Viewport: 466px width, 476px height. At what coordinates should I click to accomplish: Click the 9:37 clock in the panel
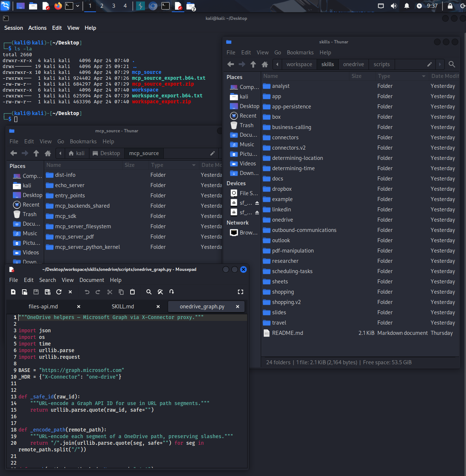(432, 6)
